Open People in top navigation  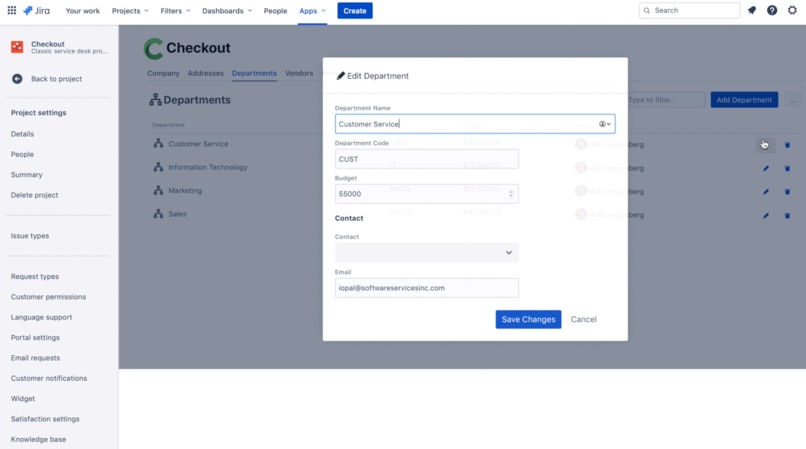pyautogui.click(x=275, y=10)
